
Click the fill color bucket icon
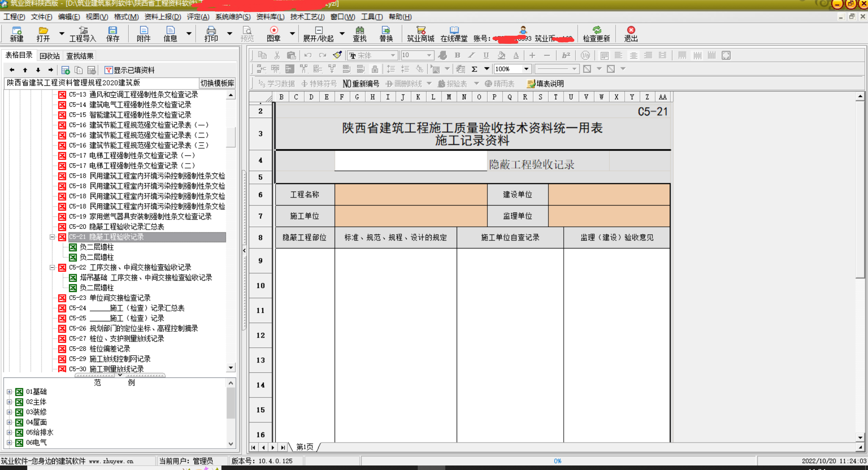pyautogui.click(x=501, y=55)
